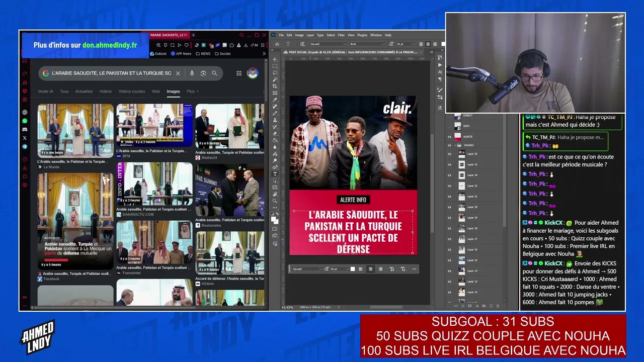Select the Eraser tool

tap(275, 134)
